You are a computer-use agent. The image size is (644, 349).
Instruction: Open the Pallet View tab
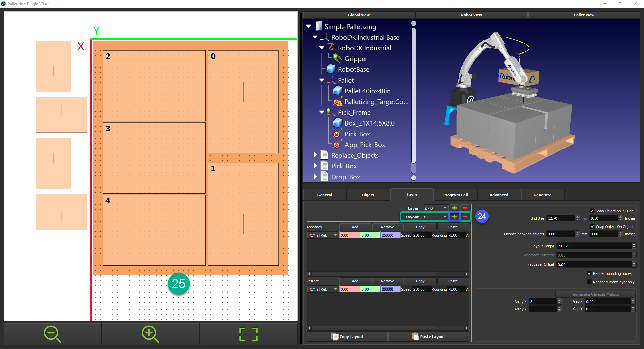point(584,15)
